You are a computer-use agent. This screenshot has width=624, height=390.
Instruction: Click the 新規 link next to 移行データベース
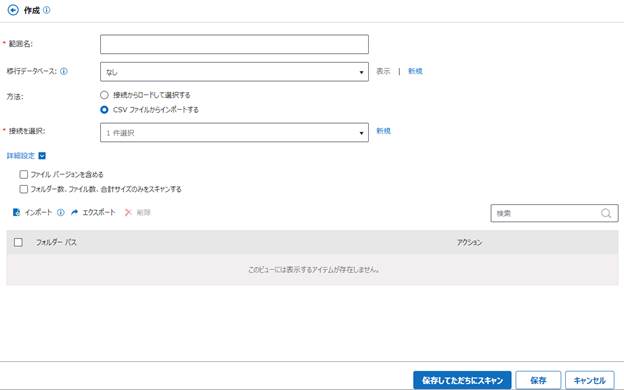(x=415, y=71)
